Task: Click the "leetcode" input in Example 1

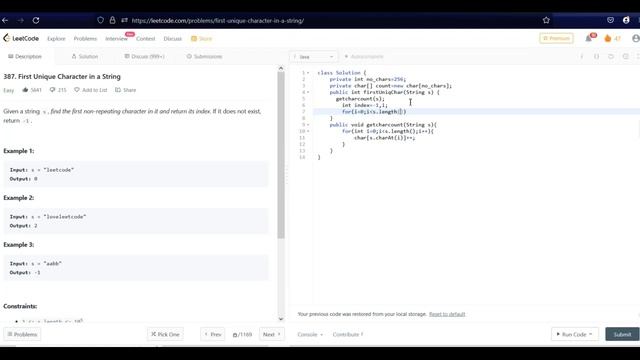Action: [58, 170]
